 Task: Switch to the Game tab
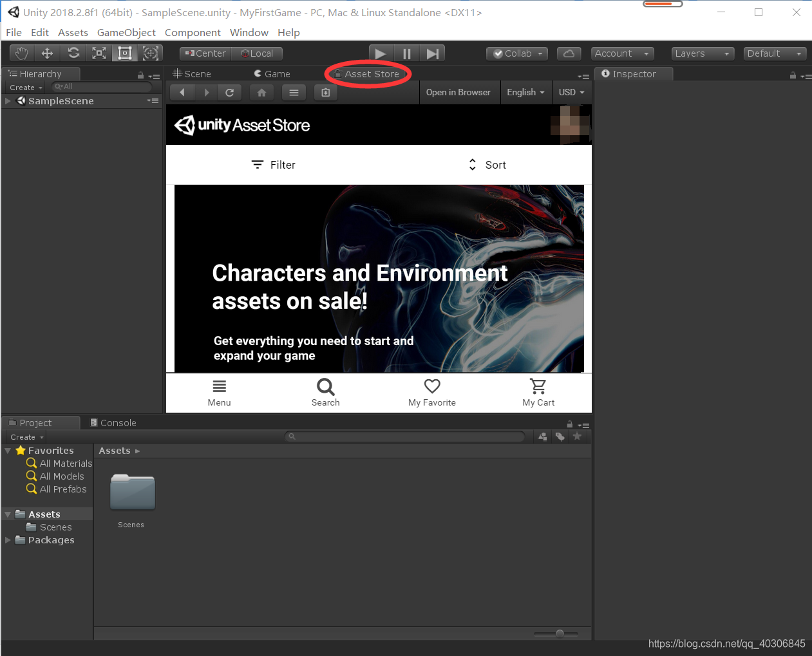(x=272, y=74)
